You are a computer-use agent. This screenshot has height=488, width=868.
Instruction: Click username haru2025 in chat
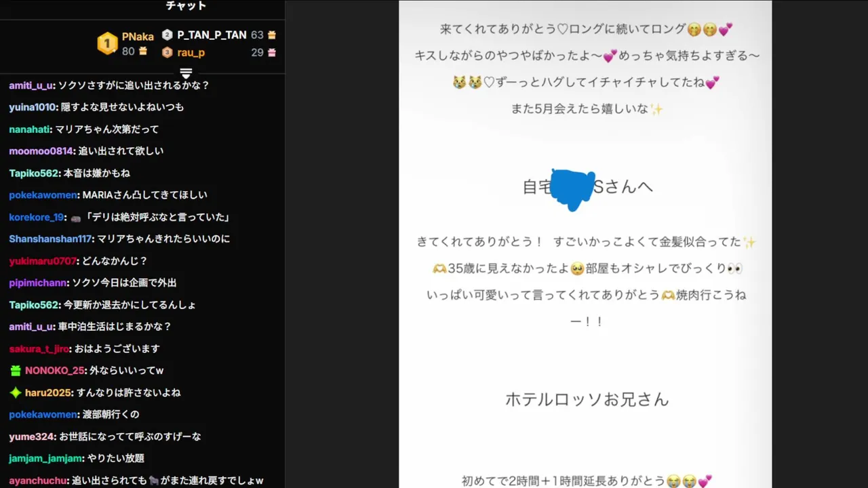46,392
